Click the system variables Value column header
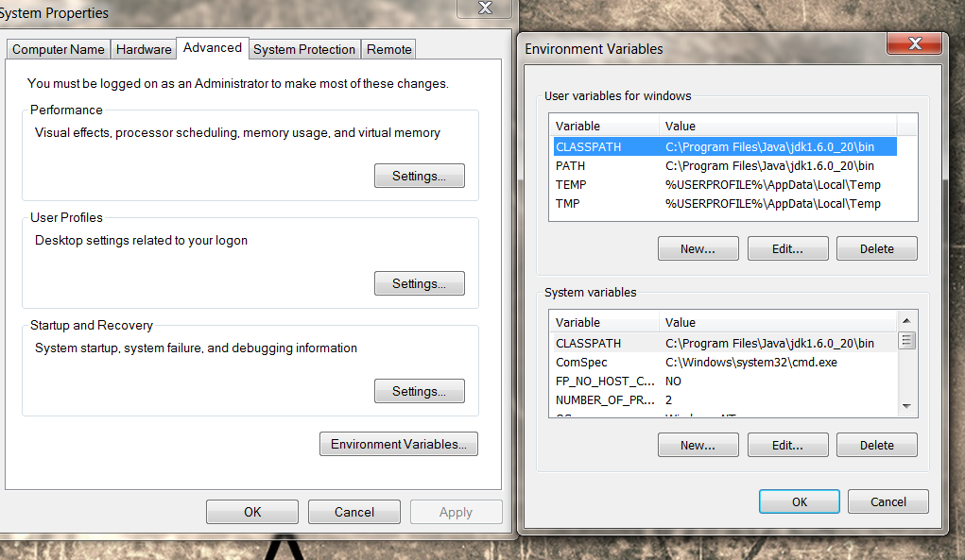 pyautogui.click(x=778, y=323)
